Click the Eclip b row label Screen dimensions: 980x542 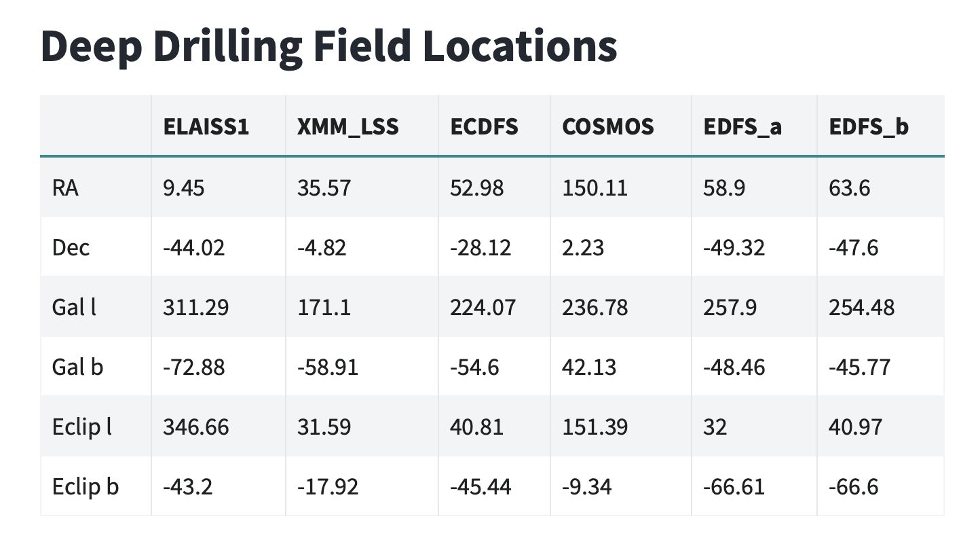tap(86, 486)
